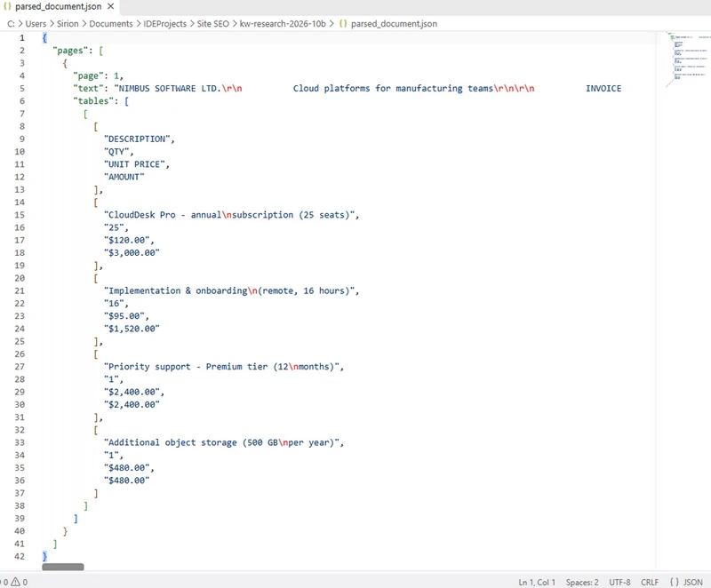The height and width of the screenshot is (588, 711).
Task: Click the "$2,400.00" value on line 30
Action: tap(132, 404)
